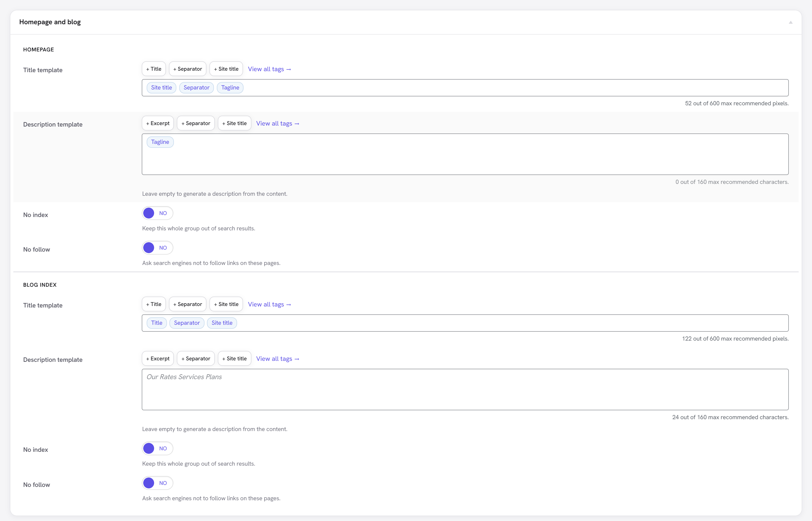Add Except tag to Homepage description template

point(158,123)
